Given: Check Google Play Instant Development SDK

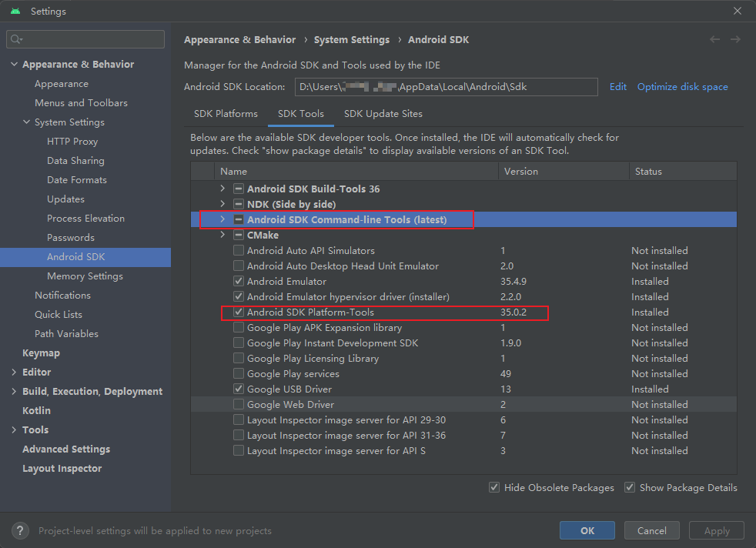Looking at the screenshot, I should coord(238,343).
